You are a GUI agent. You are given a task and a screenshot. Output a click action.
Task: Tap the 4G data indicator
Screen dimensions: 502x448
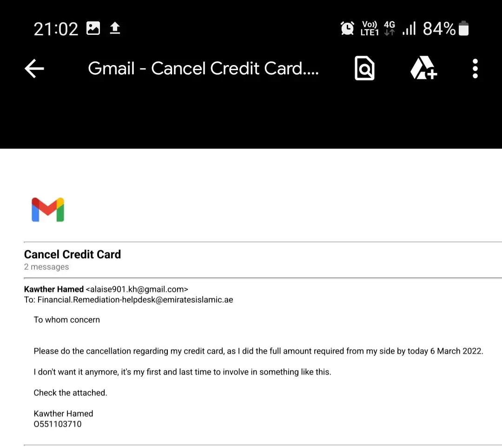390,29
